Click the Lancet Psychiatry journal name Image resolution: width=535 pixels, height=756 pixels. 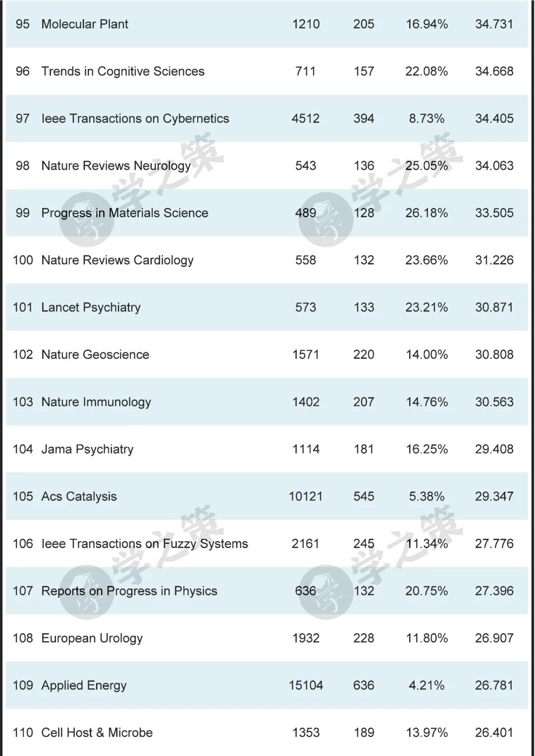[91, 307]
